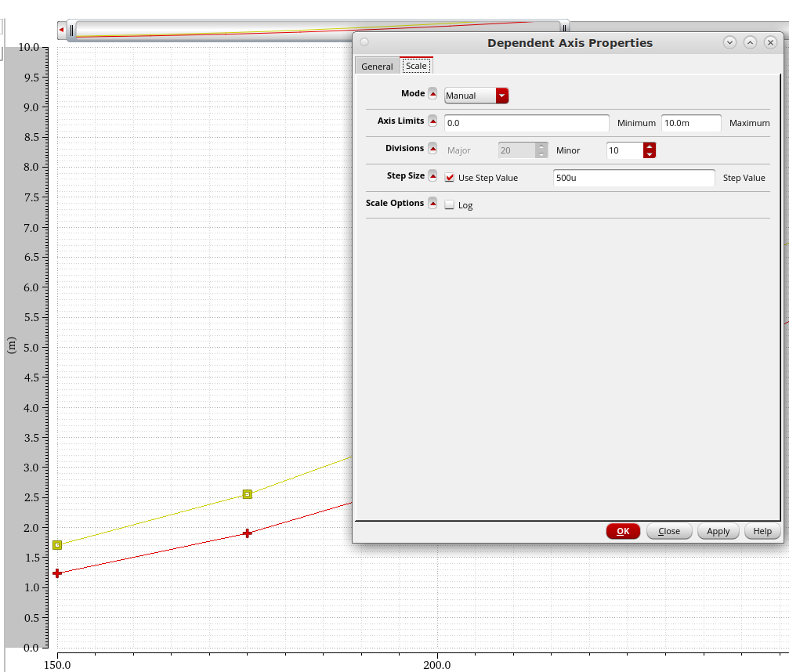Increase the Minor divisions spinner
This screenshot has height=672, width=789.
pyautogui.click(x=650, y=146)
